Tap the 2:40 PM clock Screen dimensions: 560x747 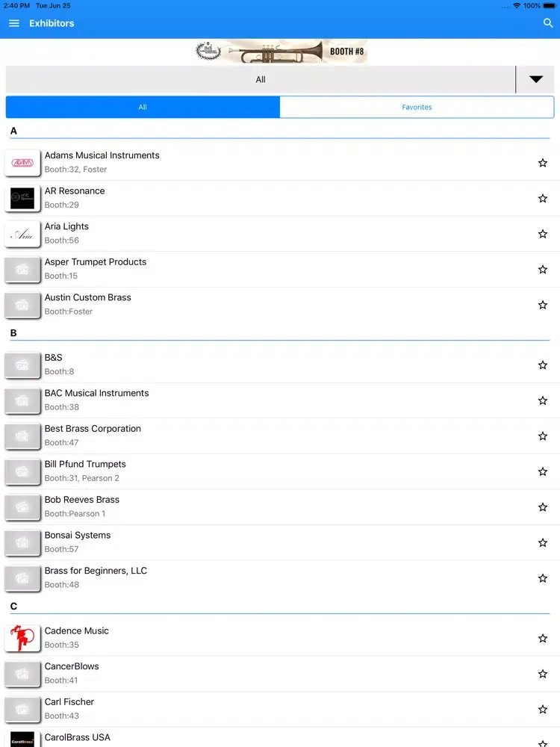pyautogui.click(x=16, y=6)
